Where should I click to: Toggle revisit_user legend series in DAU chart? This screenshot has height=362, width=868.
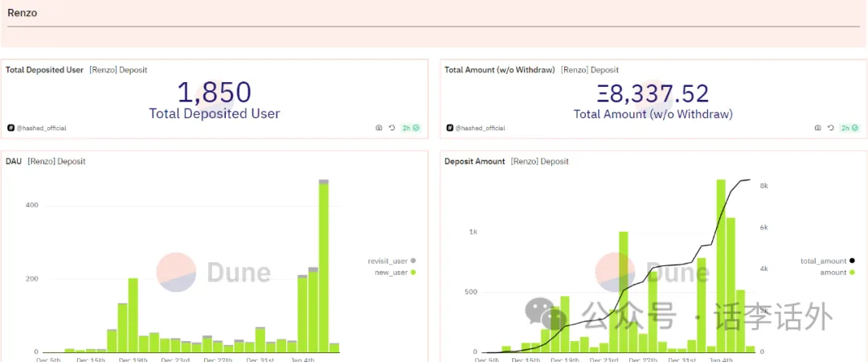click(x=391, y=261)
